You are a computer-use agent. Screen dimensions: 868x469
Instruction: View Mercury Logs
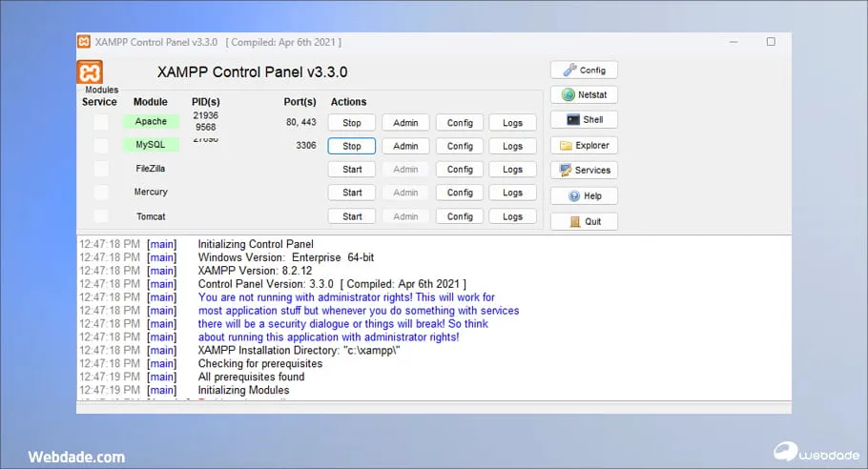(512, 193)
